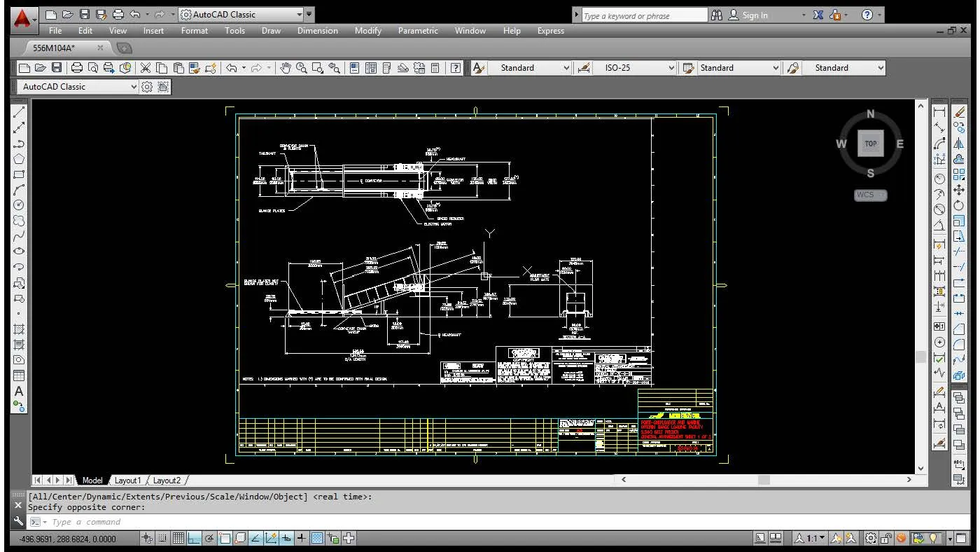Select the Line drawing tool
Viewport: 980px width, 552px height.
click(19, 113)
